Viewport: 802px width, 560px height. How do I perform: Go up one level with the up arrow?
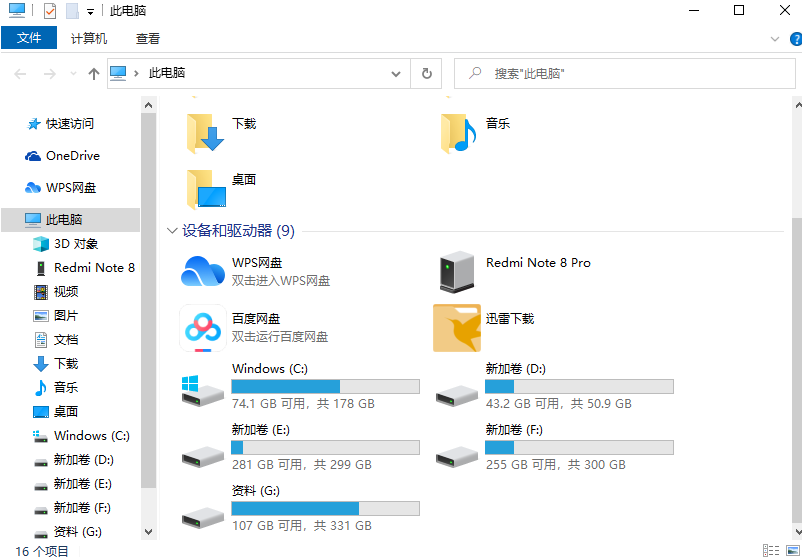pos(94,74)
